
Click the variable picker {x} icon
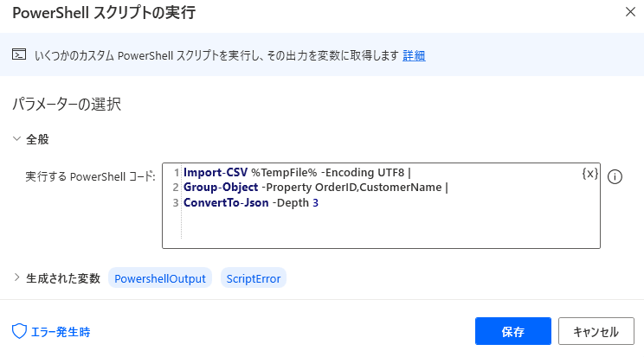[x=589, y=174]
